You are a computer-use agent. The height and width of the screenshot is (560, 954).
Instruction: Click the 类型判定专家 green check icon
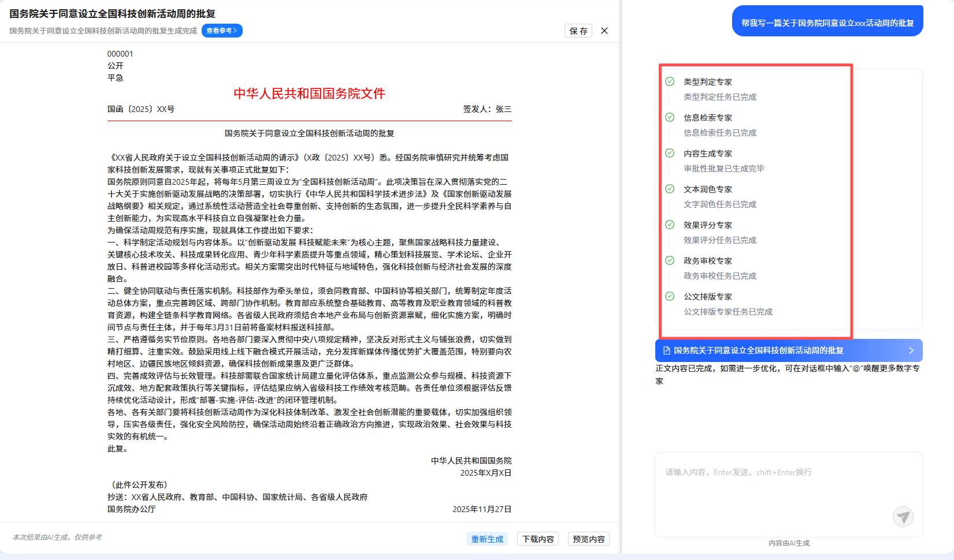coord(670,81)
